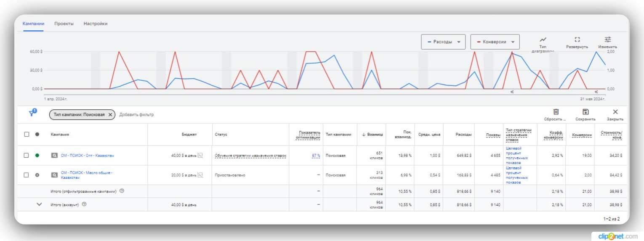Select checkbox for Масло общие campaign
Image resolution: width=644 pixels, height=241 pixels.
point(27,175)
